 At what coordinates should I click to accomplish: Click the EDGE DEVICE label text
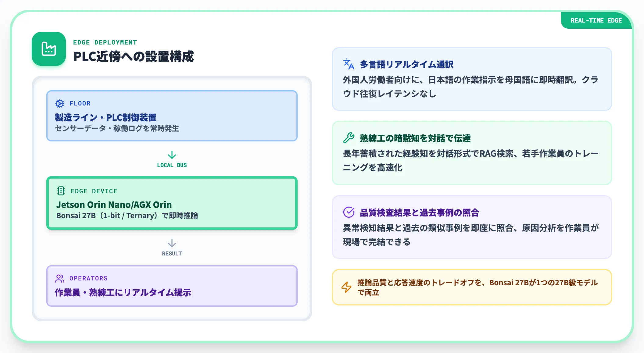(94, 191)
